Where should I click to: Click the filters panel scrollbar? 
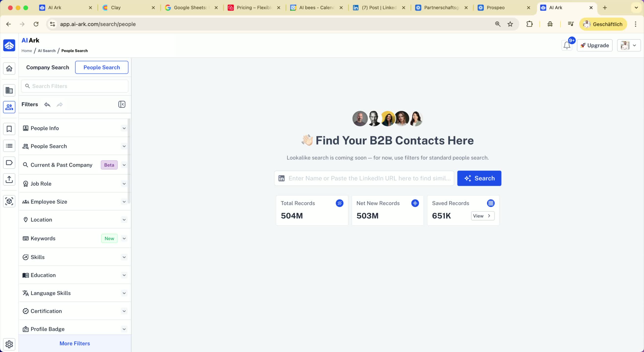[x=129, y=161]
